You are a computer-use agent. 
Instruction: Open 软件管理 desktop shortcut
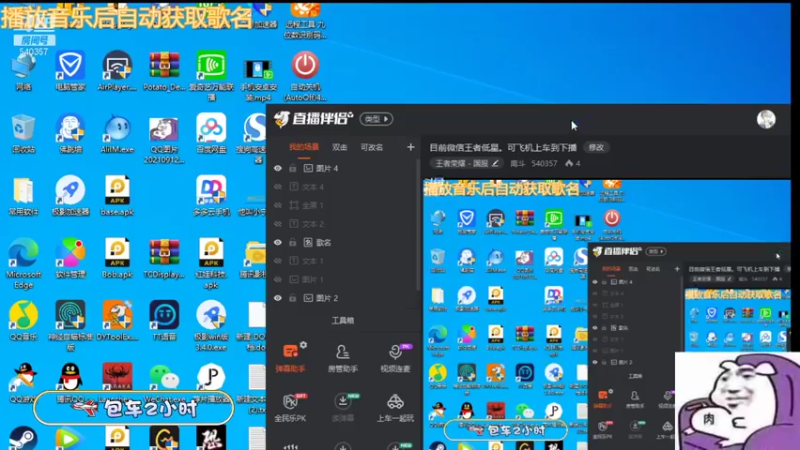click(70, 258)
